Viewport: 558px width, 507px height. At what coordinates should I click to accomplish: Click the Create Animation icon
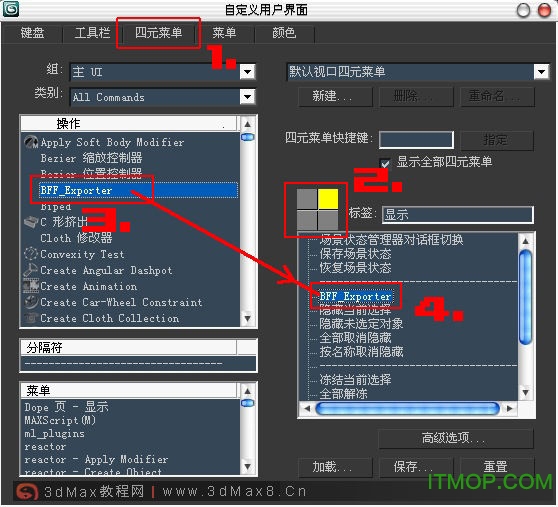(x=31, y=286)
